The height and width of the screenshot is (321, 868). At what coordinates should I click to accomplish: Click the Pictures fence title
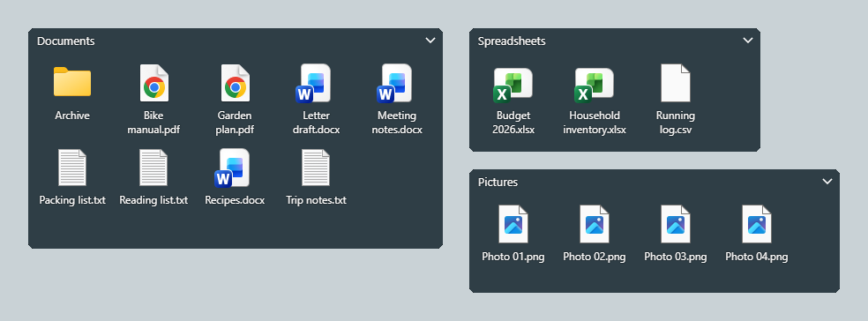(x=498, y=182)
